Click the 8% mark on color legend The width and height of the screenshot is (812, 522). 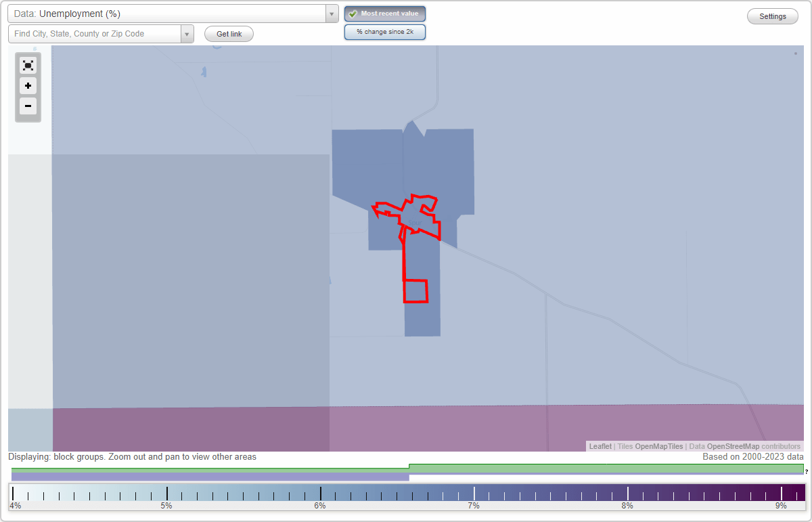[628, 494]
